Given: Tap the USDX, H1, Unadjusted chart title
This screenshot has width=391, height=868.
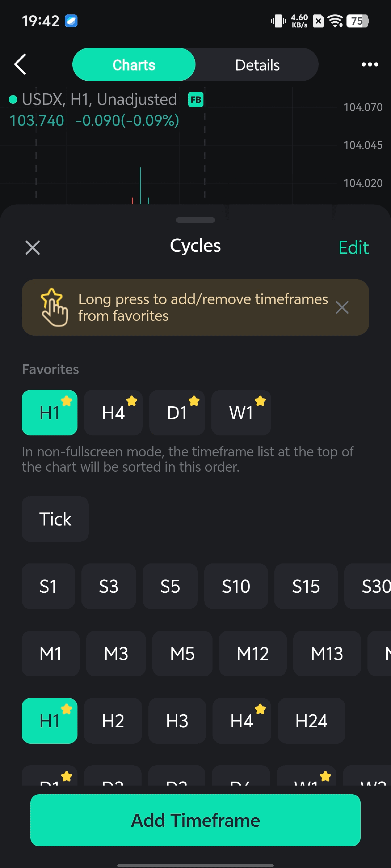Looking at the screenshot, I should [x=99, y=99].
